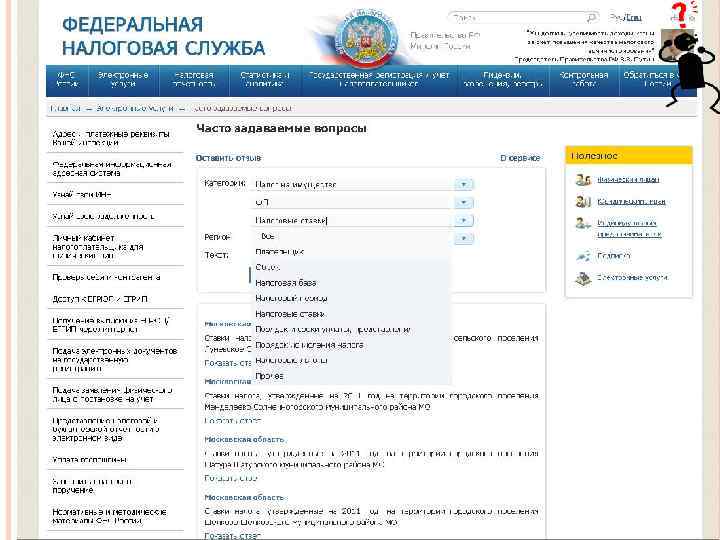Screen dimensions: 720x540
Task: Choose Налоговые ставки in the open list
Action: coord(351,314)
